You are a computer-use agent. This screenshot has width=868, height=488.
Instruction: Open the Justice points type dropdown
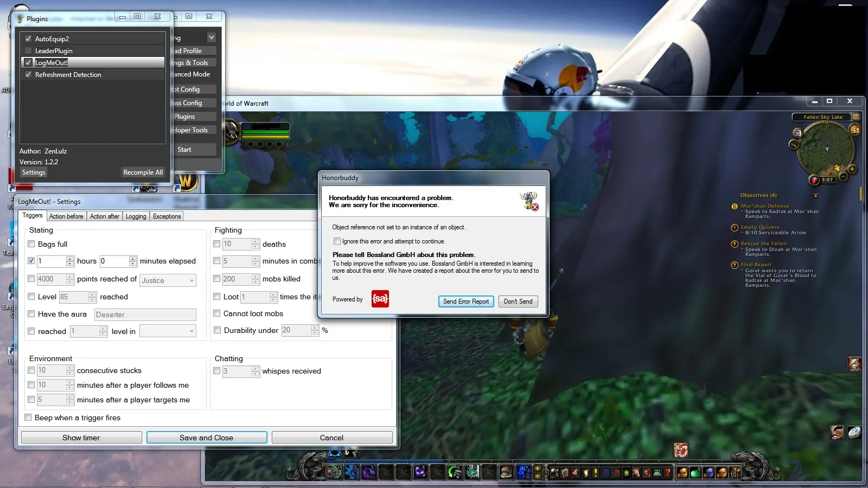coord(192,280)
